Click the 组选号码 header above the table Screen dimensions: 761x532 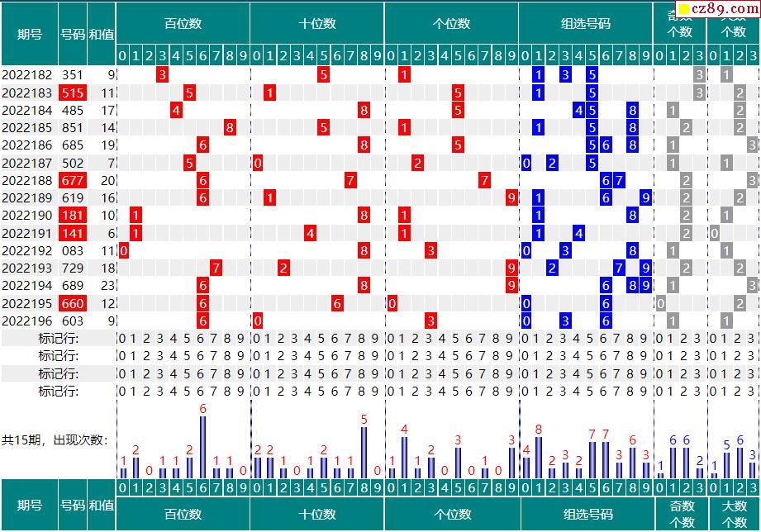point(586,23)
